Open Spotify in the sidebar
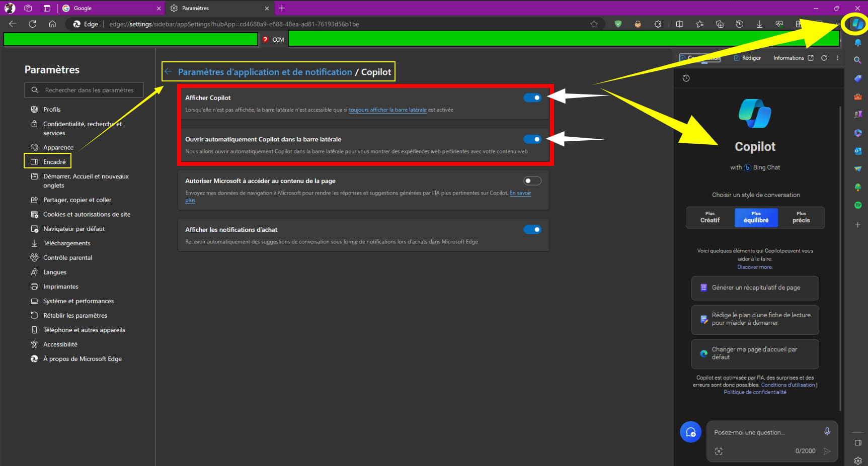Image resolution: width=868 pixels, height=466 pixels. pos(858,205)
